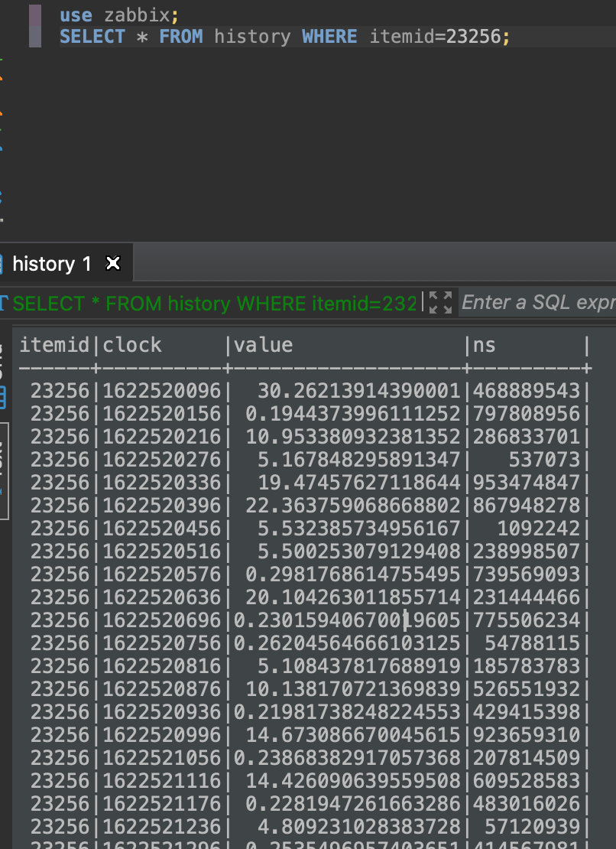Image resolution: width=616 pixels, height=849 pixels.
Task: Select ns value 483016026
Action: point(527,804)
